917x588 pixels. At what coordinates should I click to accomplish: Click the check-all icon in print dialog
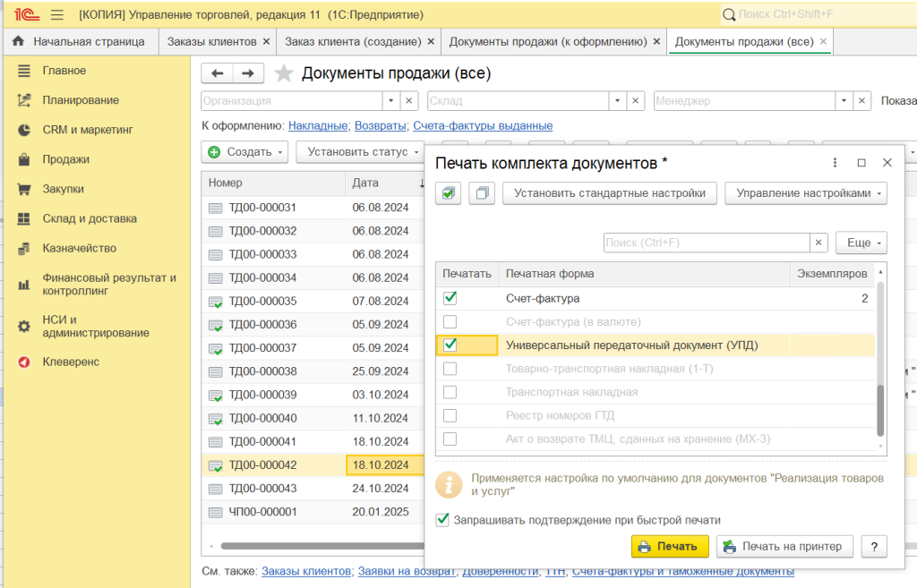tap(448, 193)
